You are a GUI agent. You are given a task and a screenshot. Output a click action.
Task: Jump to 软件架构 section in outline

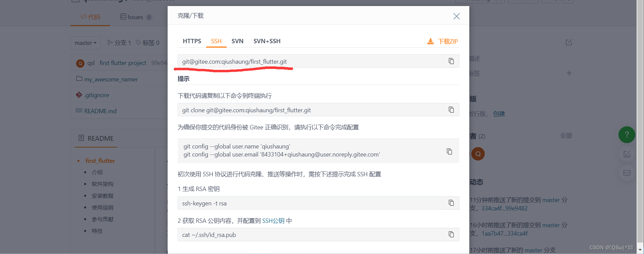[103, 184]
